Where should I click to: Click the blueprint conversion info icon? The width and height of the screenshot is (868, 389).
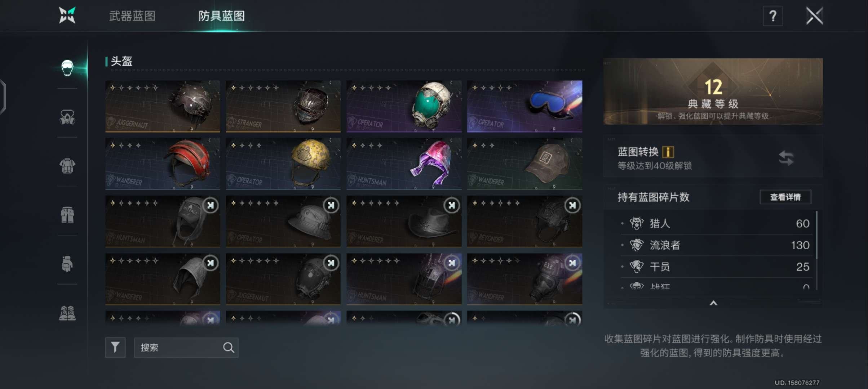[668, 152]
